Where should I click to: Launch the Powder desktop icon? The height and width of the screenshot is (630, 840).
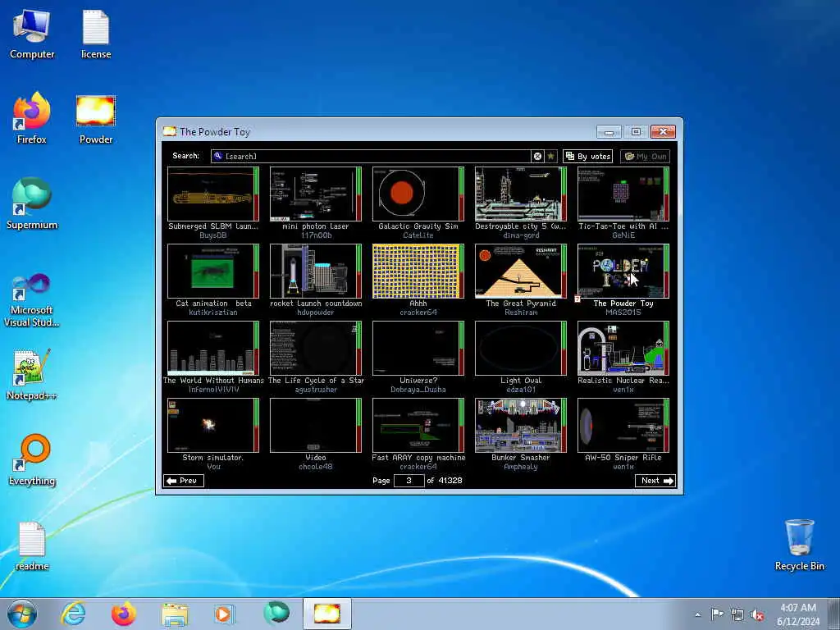click(x=96, y=120)
